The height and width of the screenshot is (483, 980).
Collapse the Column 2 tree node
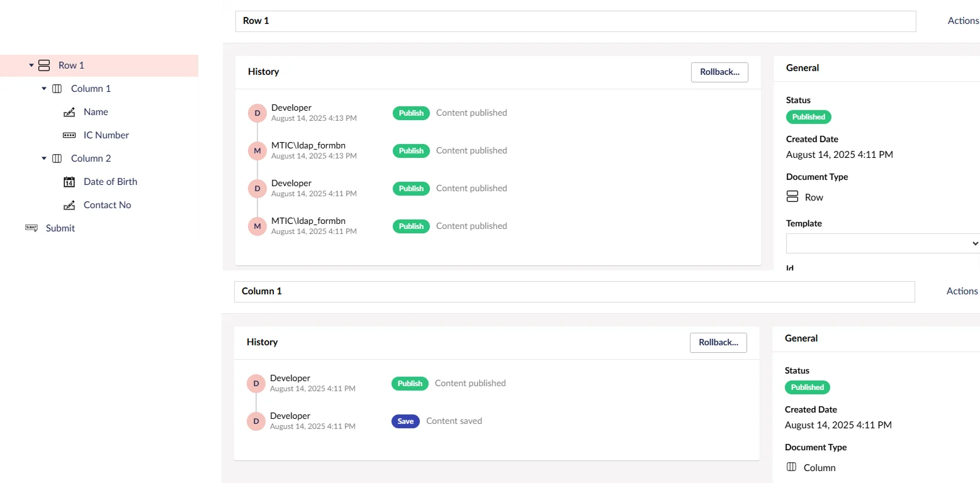pyautogui.click(x=44, y=158)
